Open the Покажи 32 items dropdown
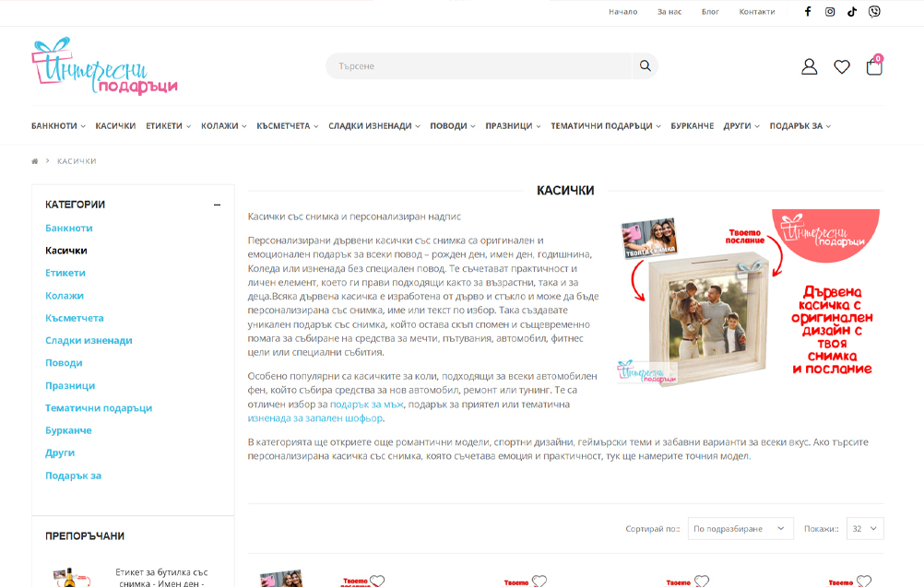Screen dimensions: 924x587 [865, 529]
